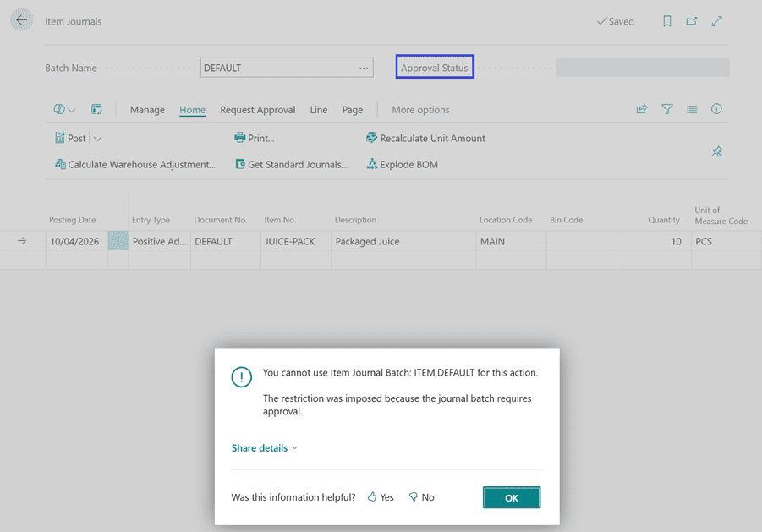Expand the Share details section
762x532 pixels.
[265, 448]
